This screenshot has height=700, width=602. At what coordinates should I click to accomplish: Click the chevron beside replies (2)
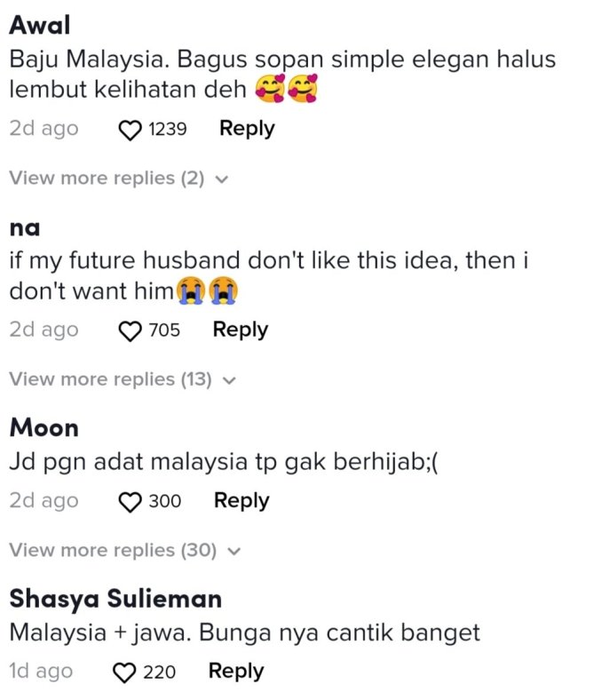[x=222, y=179]
